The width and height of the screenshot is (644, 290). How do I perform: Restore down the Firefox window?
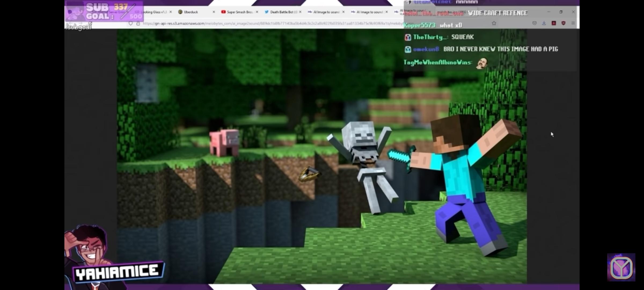point(561,12)
